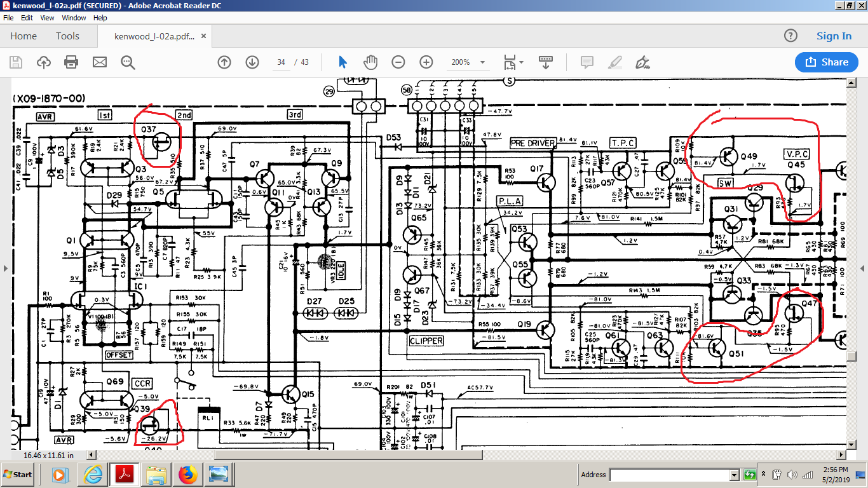Click horizontal scrollbar left arrow
868x488 pixels.
coord(92,455)
